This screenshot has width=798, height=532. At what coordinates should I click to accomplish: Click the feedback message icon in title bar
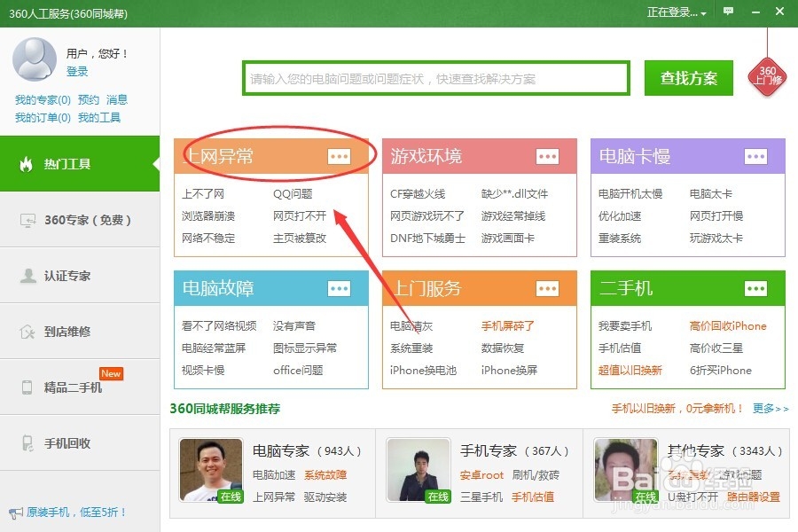pos(728,12)
